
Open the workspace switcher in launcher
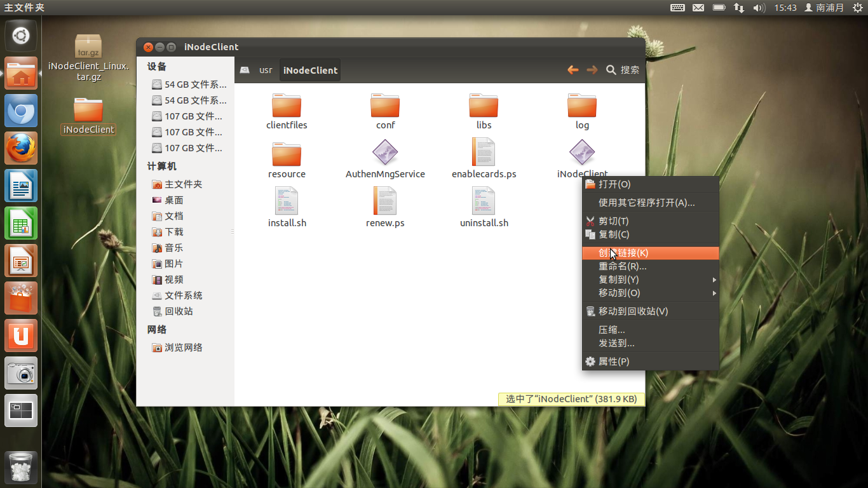tap(21, 410)
